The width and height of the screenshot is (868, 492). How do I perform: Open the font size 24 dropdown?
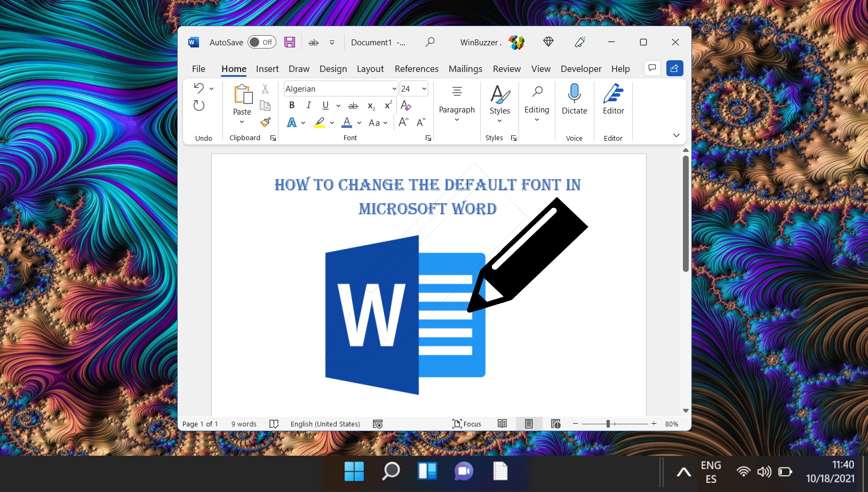(x=424, y=89)
